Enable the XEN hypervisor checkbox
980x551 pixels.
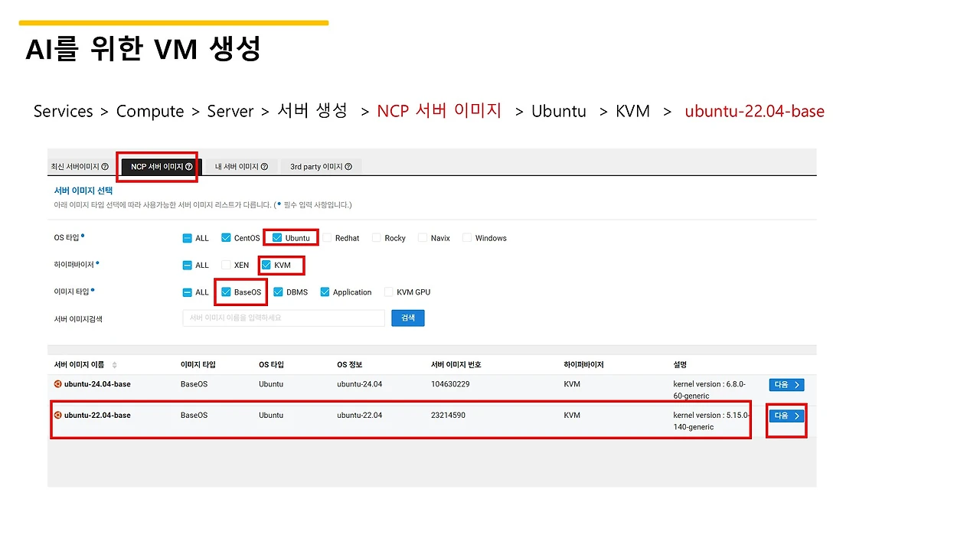pos(226,265)
